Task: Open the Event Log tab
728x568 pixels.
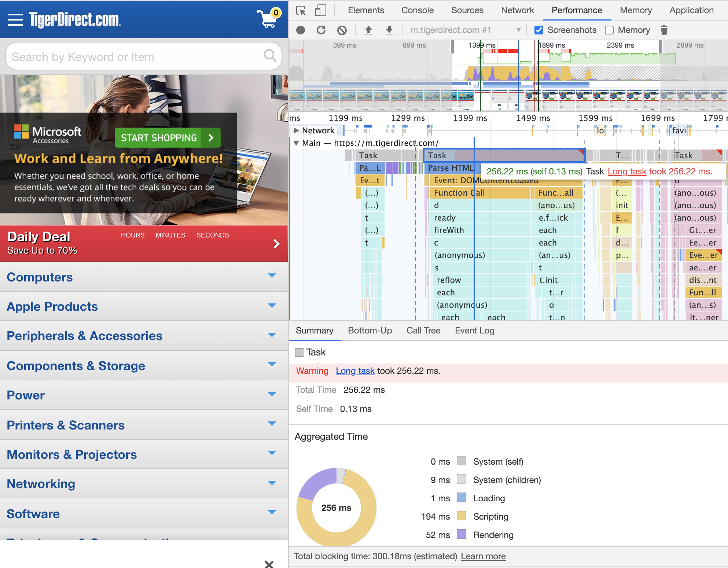Action: pos(474,331)
